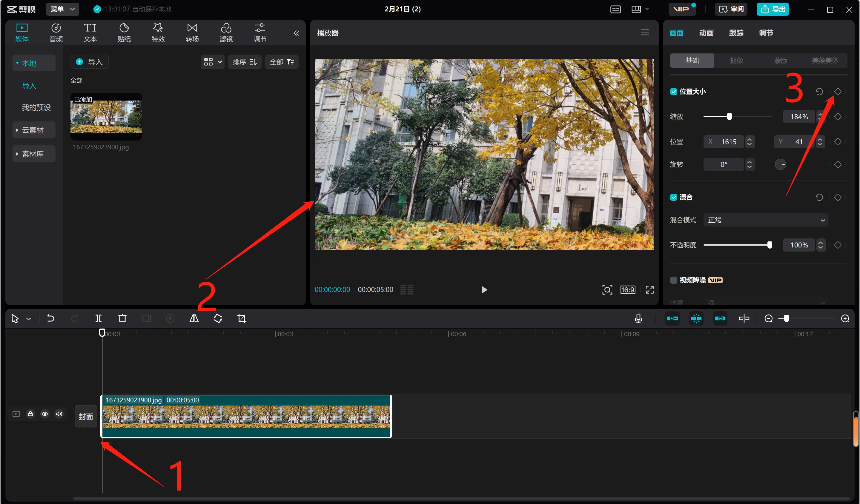
Task: Select the crop tool icon
Action: [x=242, y=318]
